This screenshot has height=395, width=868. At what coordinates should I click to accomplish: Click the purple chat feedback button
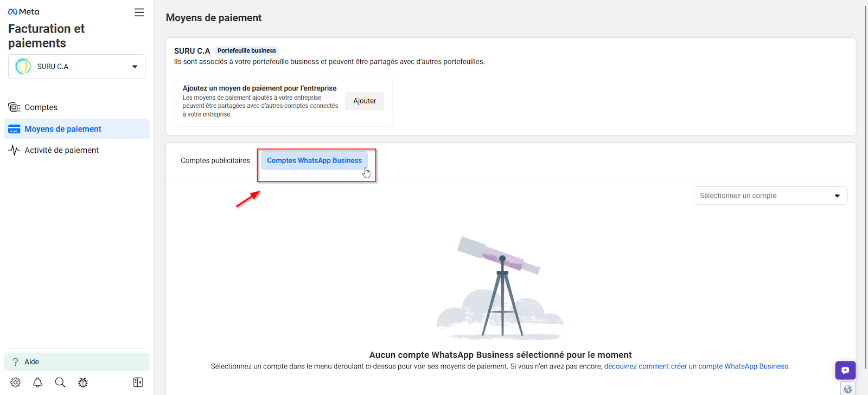coord(845,371)
